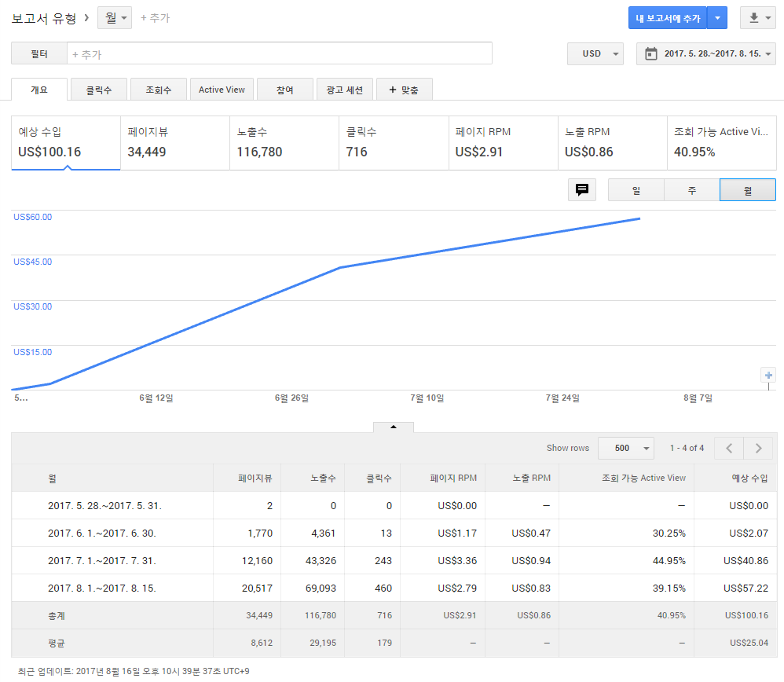Switch chart granularity to 일 (day)

tap(636, 190)
